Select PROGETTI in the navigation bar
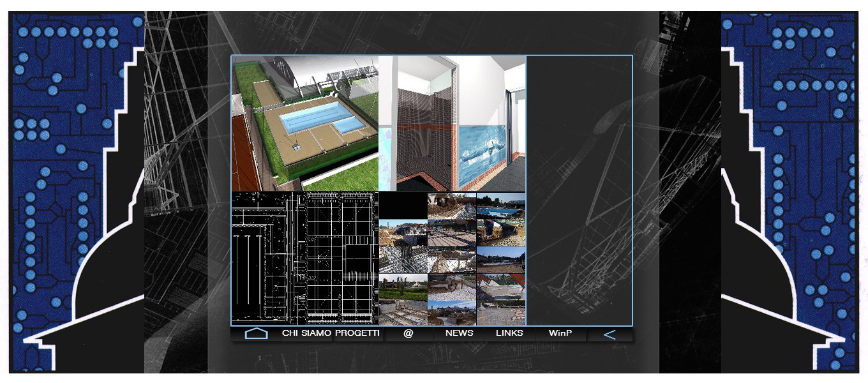This screenshot has height=383, width=868. 357,333
